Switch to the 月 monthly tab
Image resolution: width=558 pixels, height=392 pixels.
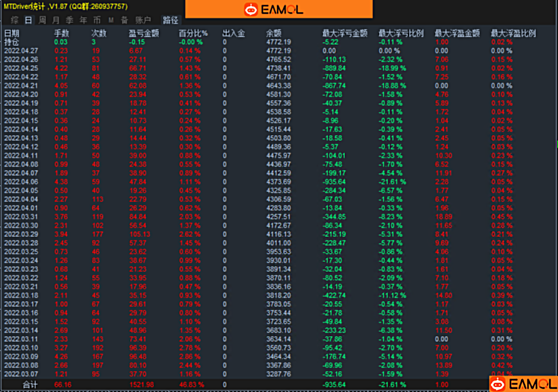click(x=56, y=20)
